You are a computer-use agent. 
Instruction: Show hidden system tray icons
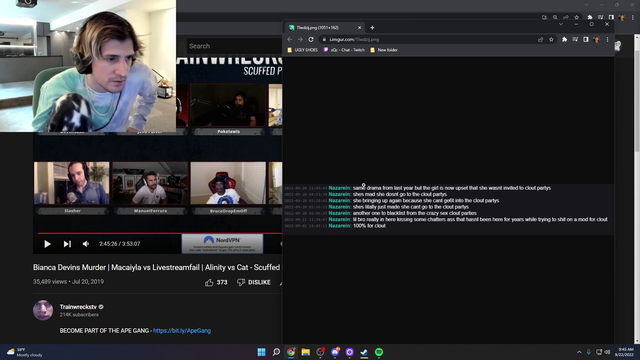(579, 352)
